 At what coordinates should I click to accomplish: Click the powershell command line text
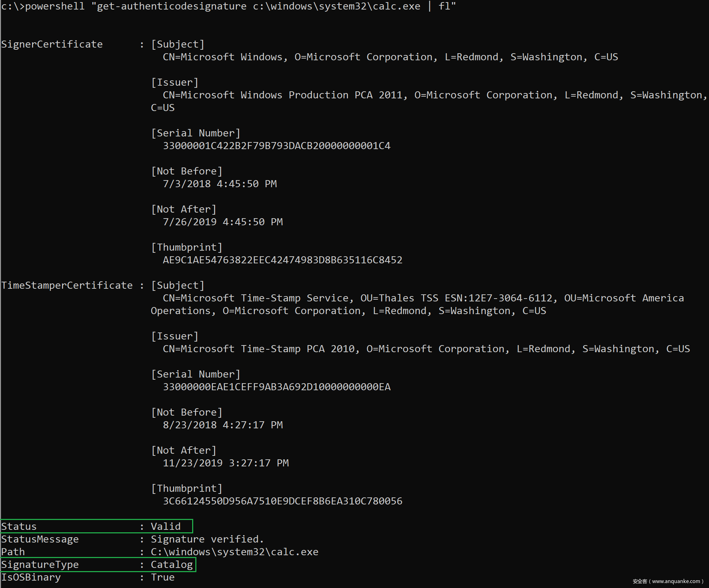[x=228, y=6]
